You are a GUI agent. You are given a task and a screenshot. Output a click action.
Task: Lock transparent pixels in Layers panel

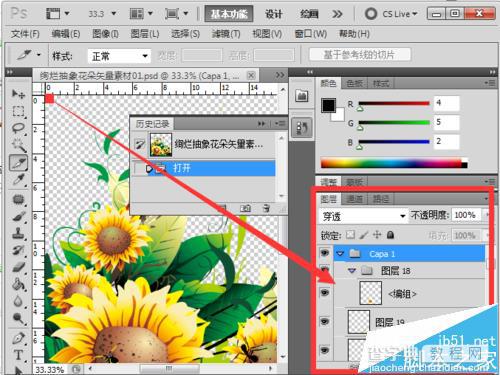(350, 235)
